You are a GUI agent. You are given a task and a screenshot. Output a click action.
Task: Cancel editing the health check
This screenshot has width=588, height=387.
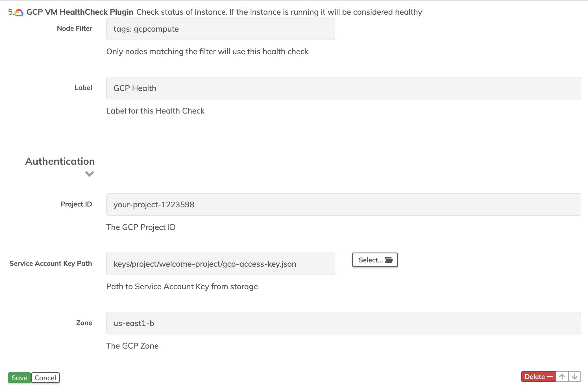45,378
